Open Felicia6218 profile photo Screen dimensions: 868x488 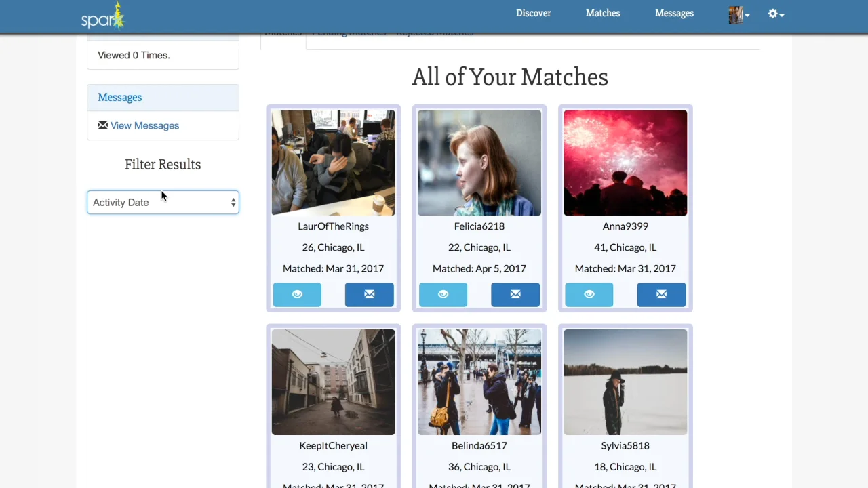click(479, 163)
